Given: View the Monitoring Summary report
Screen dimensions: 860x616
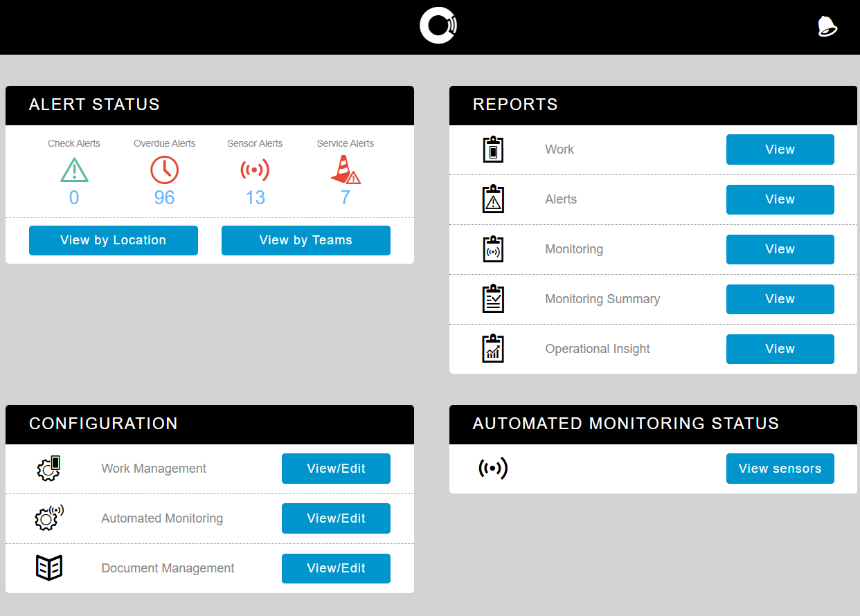Looking at the screenshot, I should [780, 299].
